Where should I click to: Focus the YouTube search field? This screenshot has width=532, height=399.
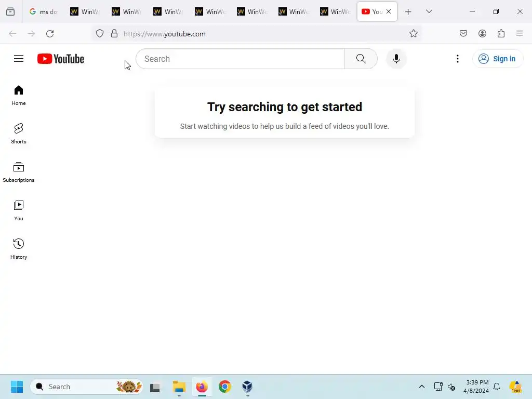click(x=241, y=59)
